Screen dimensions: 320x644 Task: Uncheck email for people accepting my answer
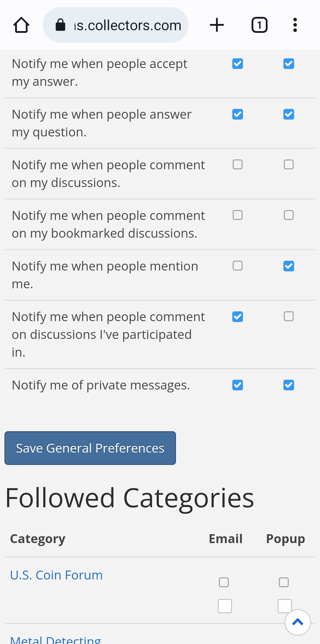point(238,64)
